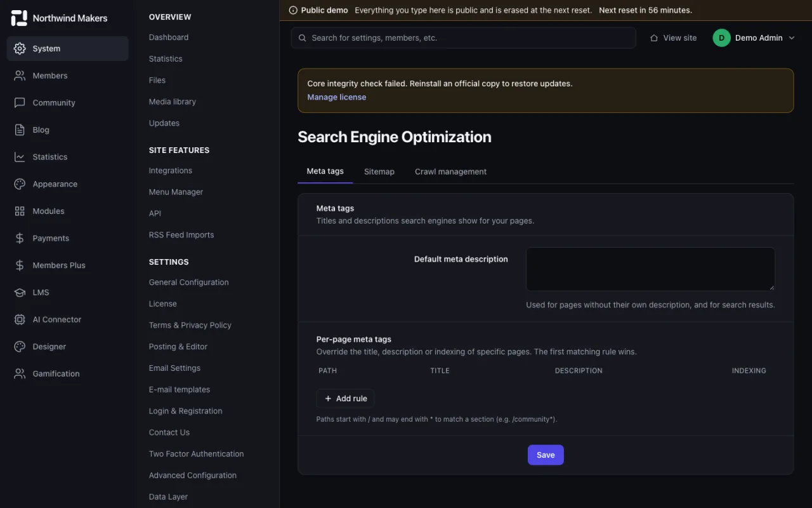Open Login & Registration settings
Viewport: 812px width, 508px height.
click(x=186, y=411)
